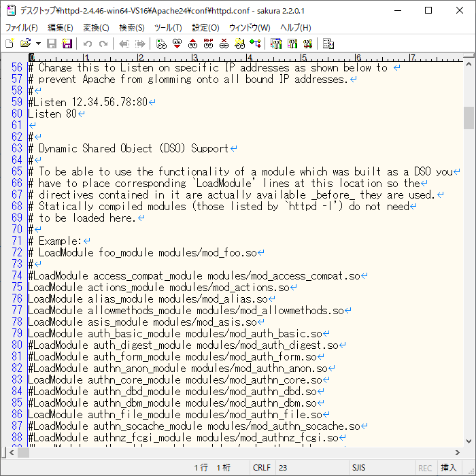
Task: Click the Save As icon
Action: 67,44
